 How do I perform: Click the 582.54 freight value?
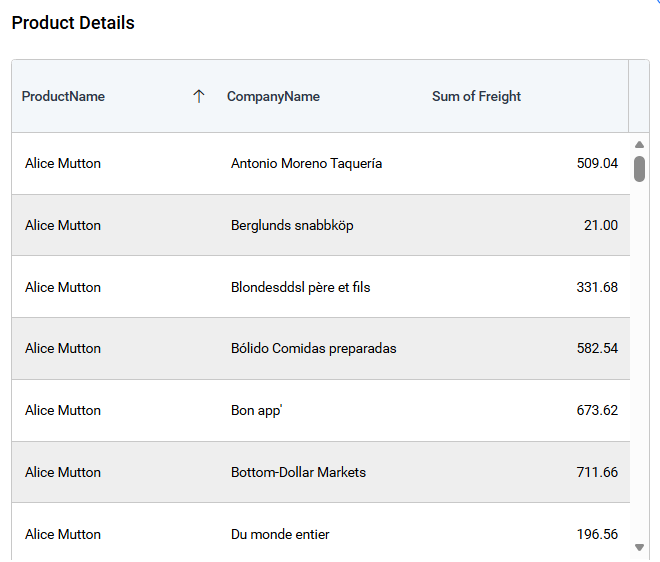point(597,349)
